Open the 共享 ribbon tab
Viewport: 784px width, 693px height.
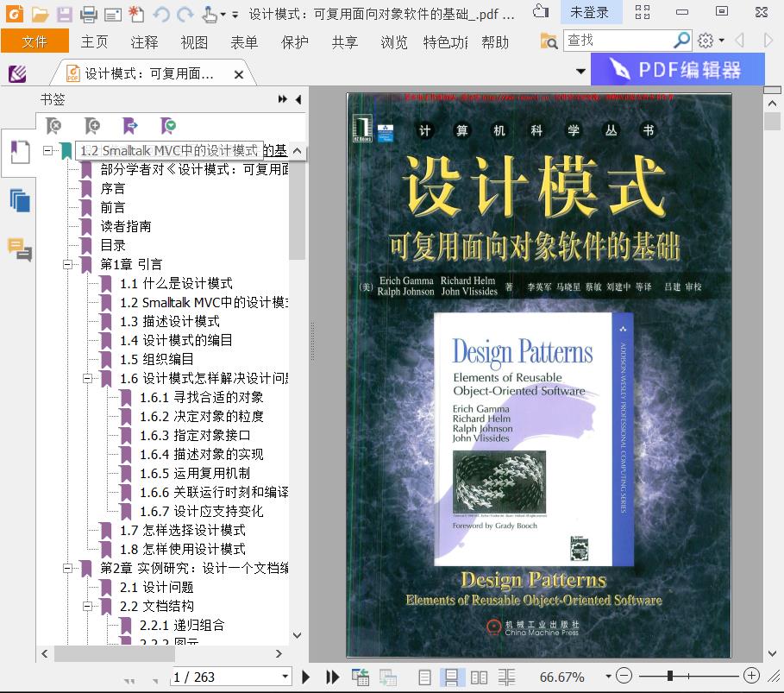(x=344, y=42)
